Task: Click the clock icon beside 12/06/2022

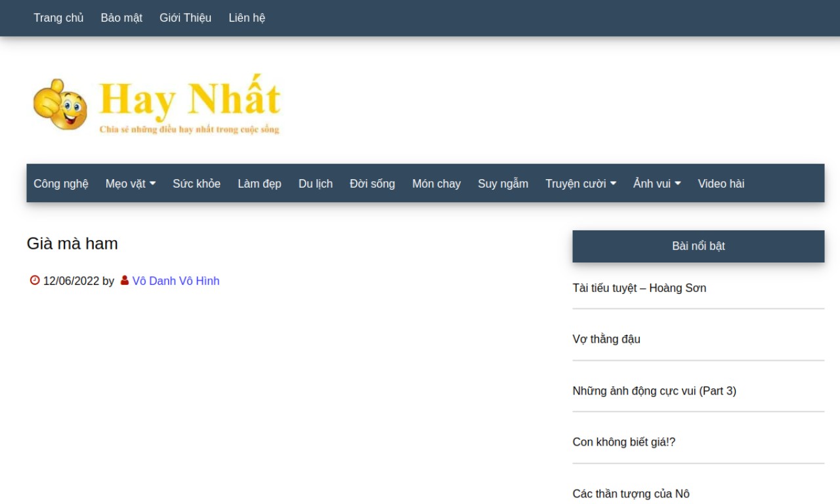Action: (35, 280)
